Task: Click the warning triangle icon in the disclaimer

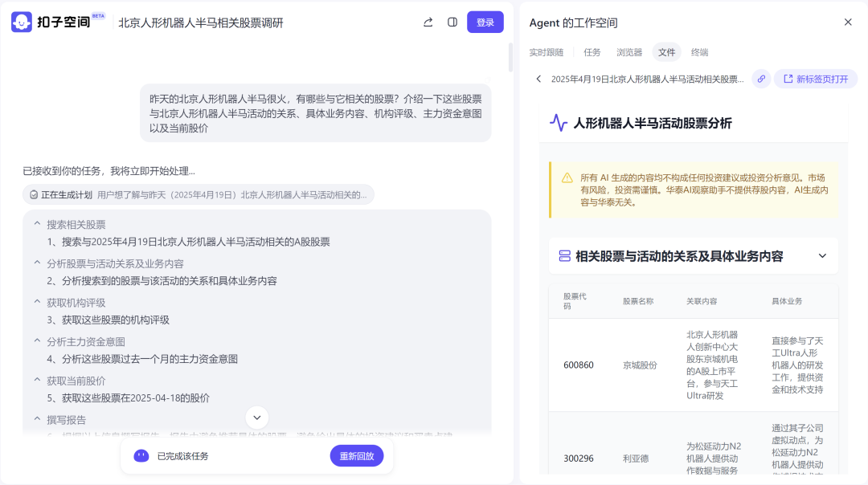Action: pyautogui.click(x=567, y=178)
